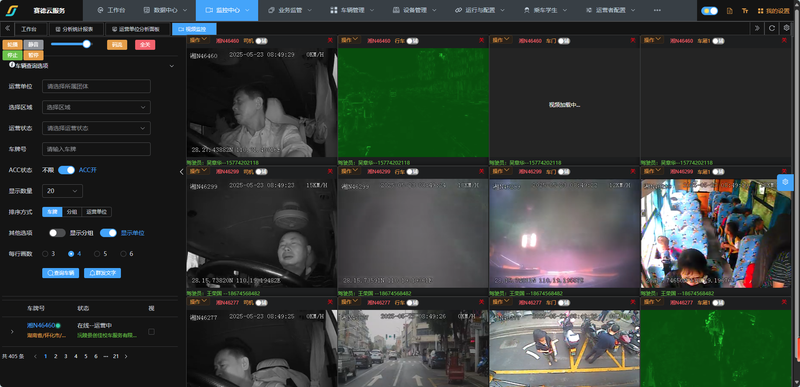This screenshot has width=800, height=387.
Task: Click the sidebar collapse arrow beside the video grid
Action: point(182,172)
